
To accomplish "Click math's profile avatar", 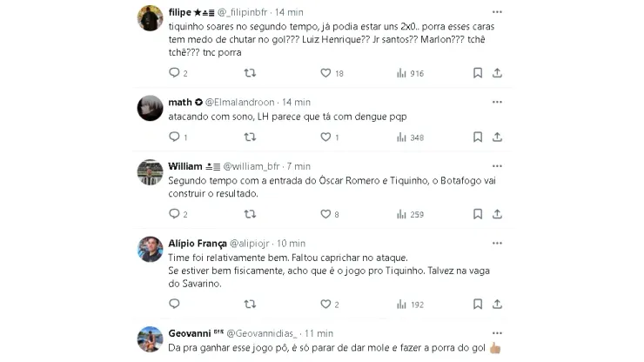I will tap(151, 108).
